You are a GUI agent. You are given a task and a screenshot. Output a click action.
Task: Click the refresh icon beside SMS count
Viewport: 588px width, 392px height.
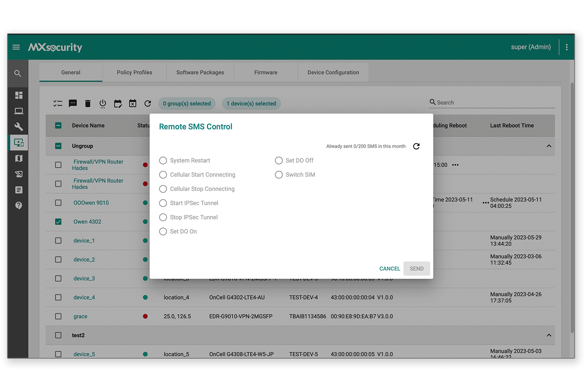tap(416, 146)
